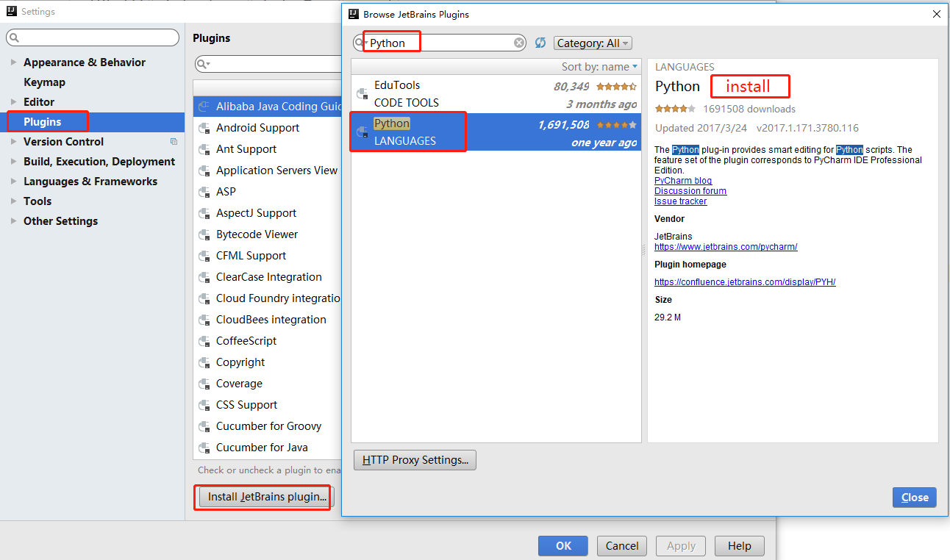Click the CoffeeScript plugin icon
Image resolution: width=950 pixels, height=560 pixels.
point(205,341)
